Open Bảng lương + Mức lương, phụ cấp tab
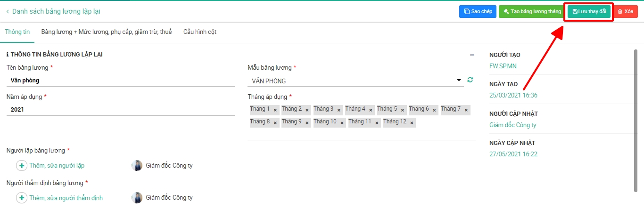Screen dimensions: 644x210 107,32
